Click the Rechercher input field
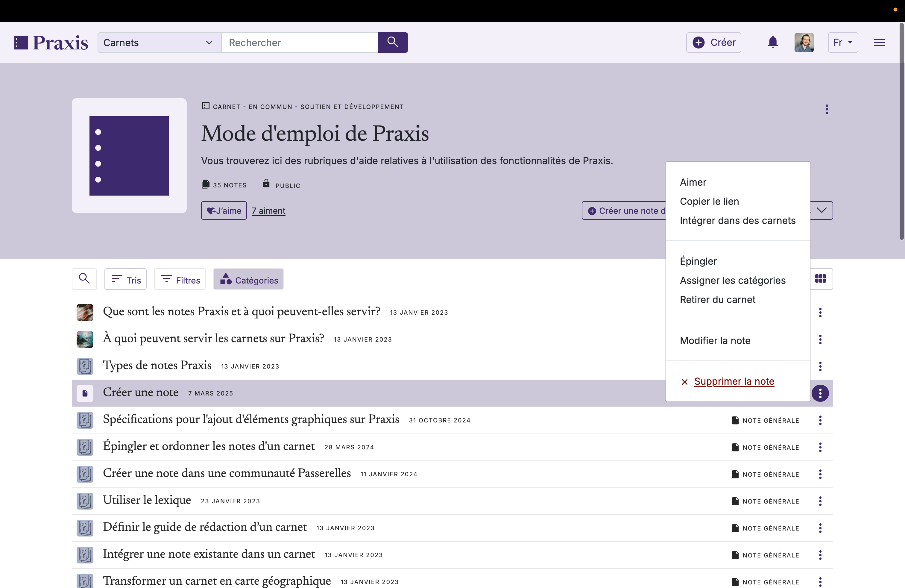The image size is (905, 588). (x=300, y=42)
